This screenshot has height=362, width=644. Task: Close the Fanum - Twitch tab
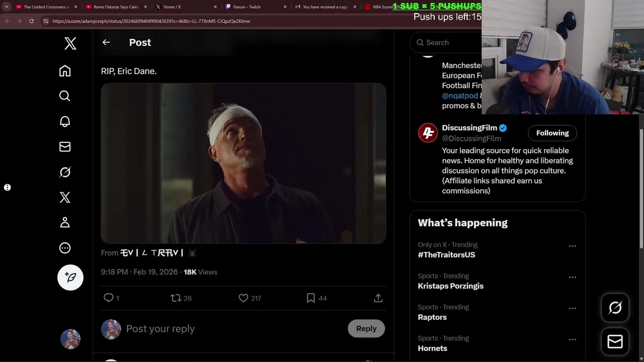[x=285, y=7]
